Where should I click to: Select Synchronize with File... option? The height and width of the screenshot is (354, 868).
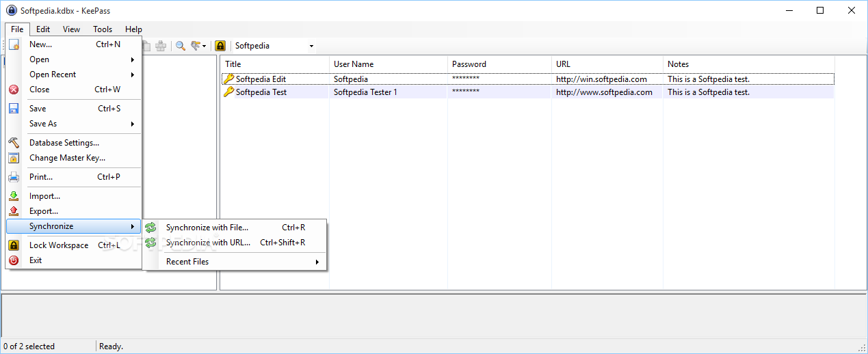(235, 228)
